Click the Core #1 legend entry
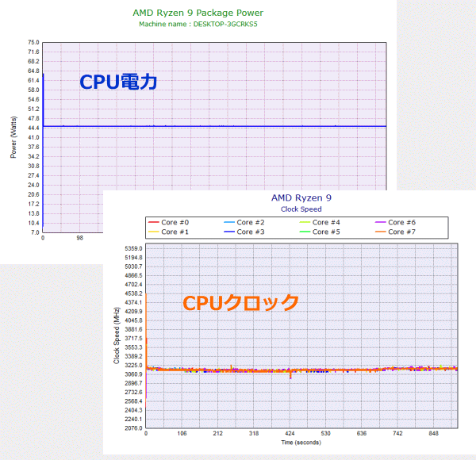 [x=168, y=232]
